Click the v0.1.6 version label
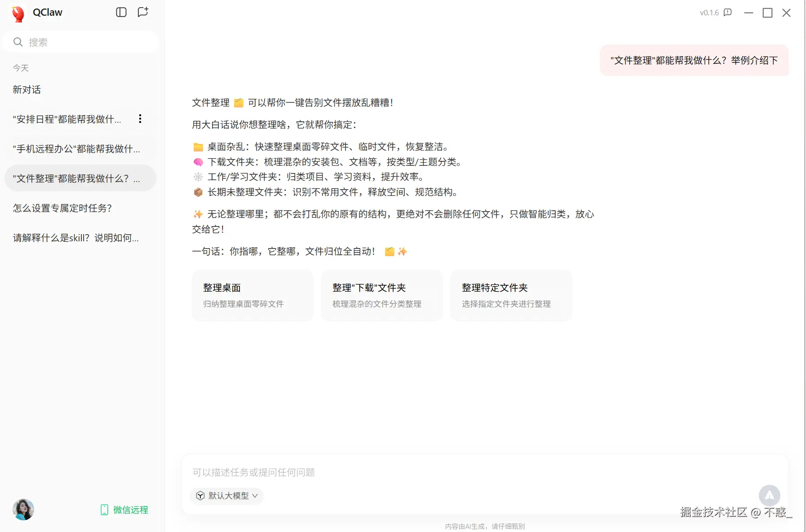806x532 pixels. (709, 13)
